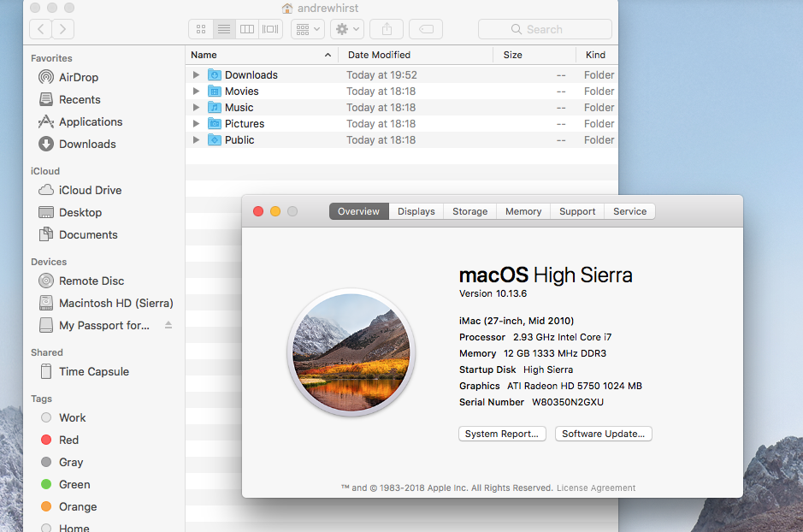Image resolution: width=803 pixels, height=532 pixels.
Task: Sort by the Name column header
Action: [x=262, y=55]
